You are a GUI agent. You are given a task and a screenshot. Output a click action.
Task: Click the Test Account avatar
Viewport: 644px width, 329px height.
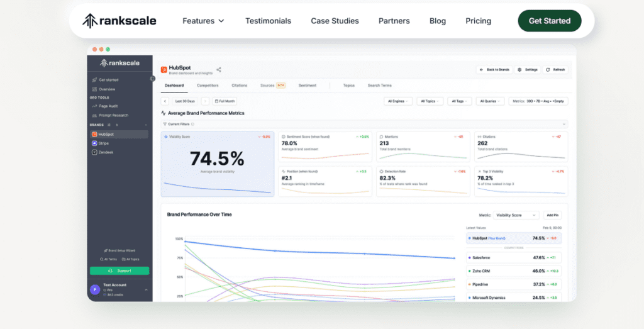95,289
